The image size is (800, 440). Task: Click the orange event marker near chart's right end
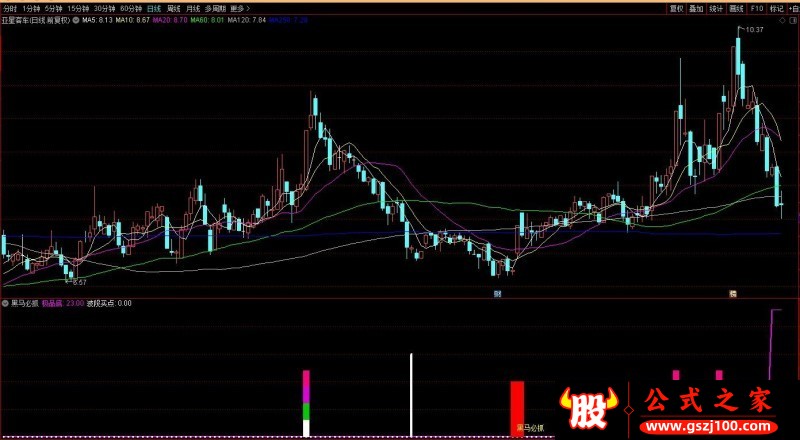click(733, 294)
